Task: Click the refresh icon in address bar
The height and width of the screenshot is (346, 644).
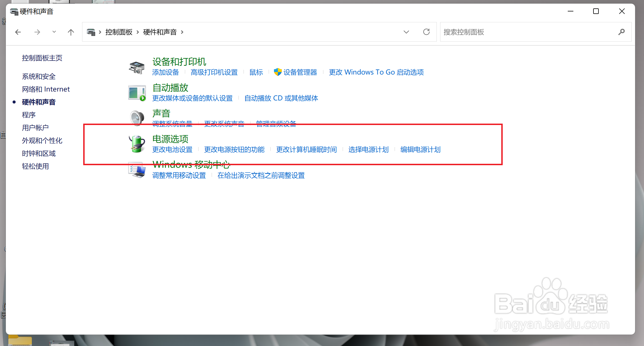Action: tap(426, 32)
